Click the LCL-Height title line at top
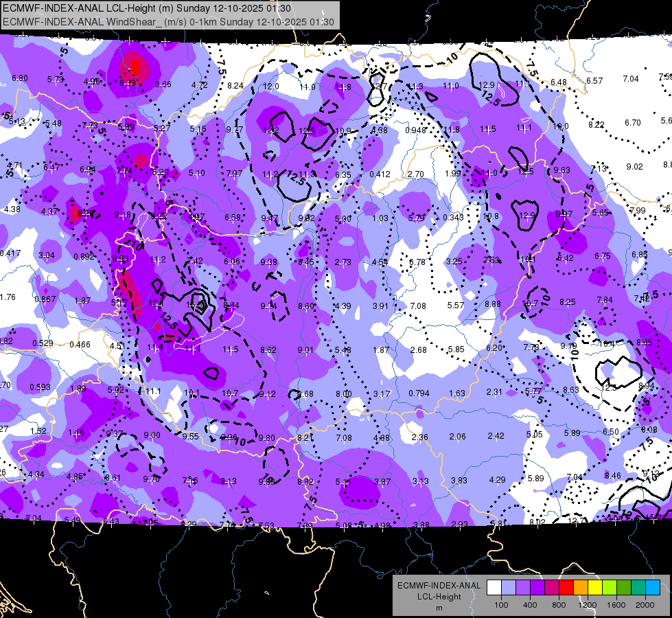Screen dimensions: 672x618 tap(147, 8)
